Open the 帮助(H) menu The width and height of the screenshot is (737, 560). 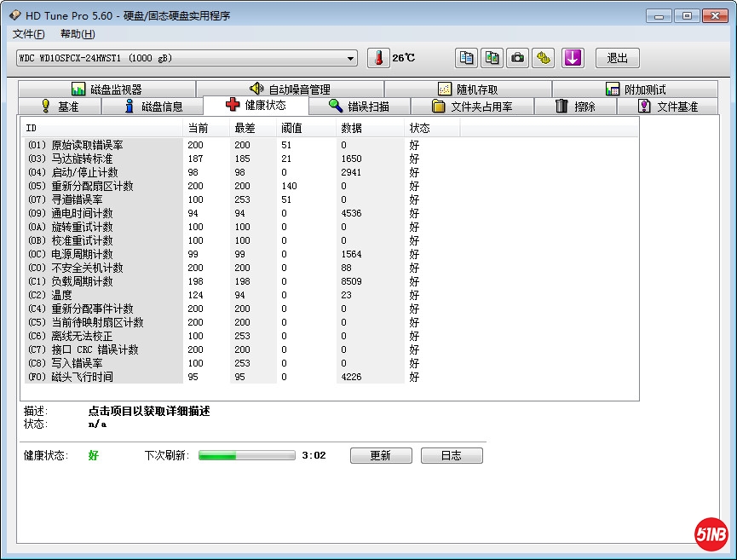78,34
